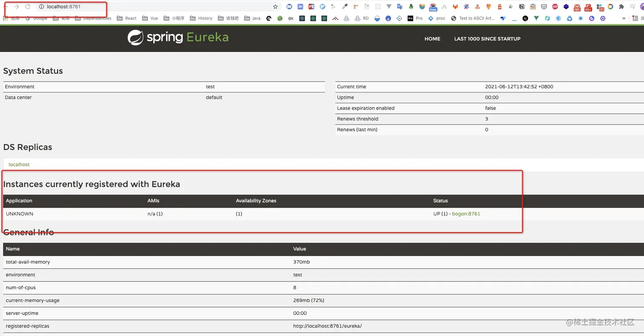
Task: Open the Text to ASCII Art bookmark
Action: [473, 18]
